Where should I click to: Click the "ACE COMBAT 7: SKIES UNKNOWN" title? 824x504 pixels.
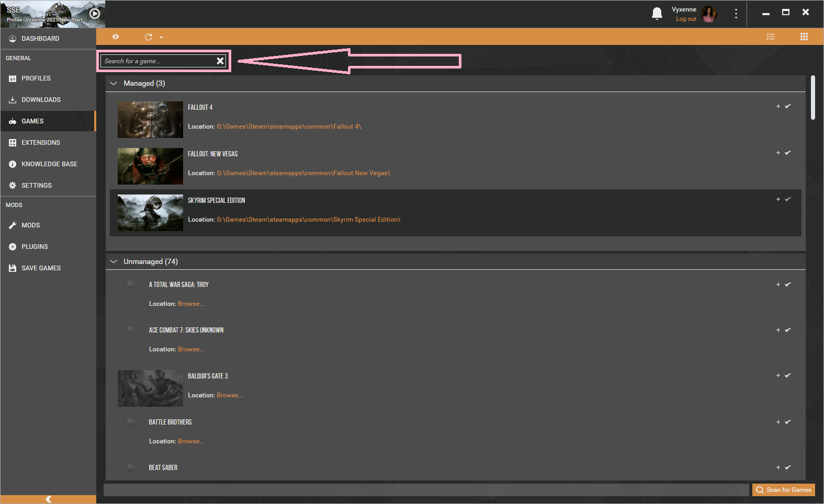pos(186,330)
